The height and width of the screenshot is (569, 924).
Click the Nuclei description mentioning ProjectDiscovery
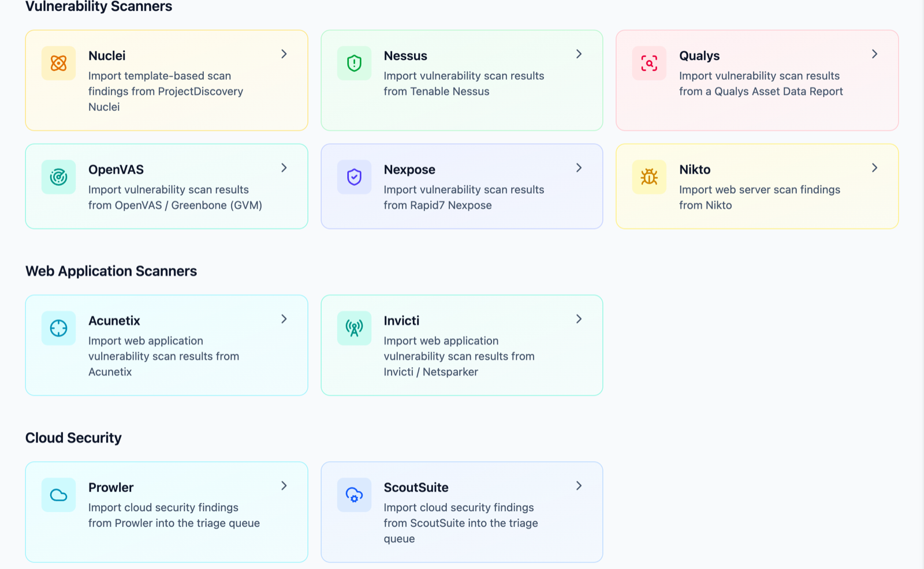(166, 91)
